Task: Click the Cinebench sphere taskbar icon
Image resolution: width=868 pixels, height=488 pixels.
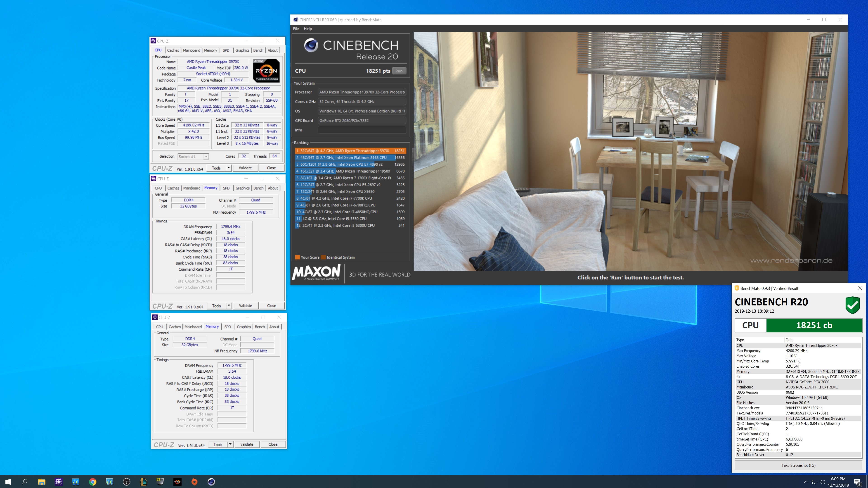Action: tap(211, 482)
